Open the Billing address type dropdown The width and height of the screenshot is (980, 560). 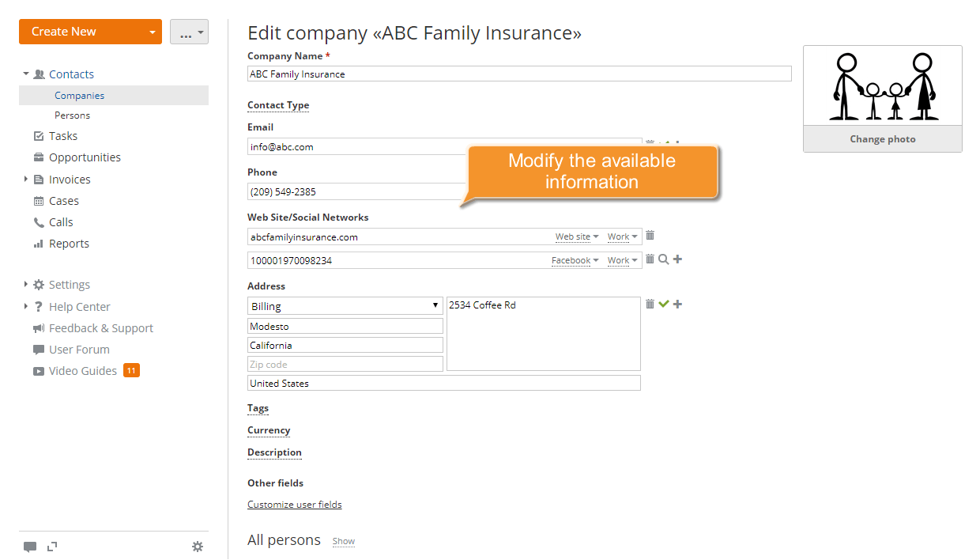345,306
